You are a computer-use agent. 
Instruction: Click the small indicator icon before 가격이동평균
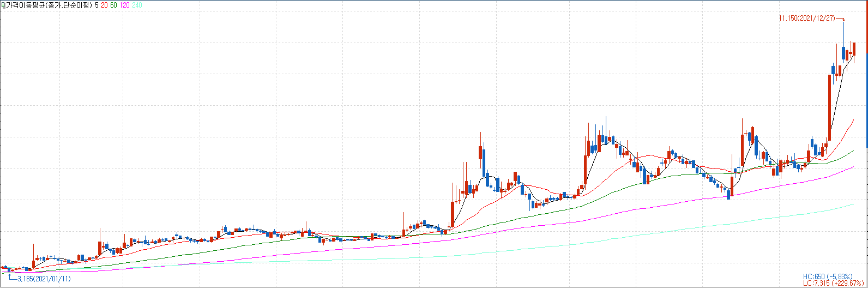point(3,5)
